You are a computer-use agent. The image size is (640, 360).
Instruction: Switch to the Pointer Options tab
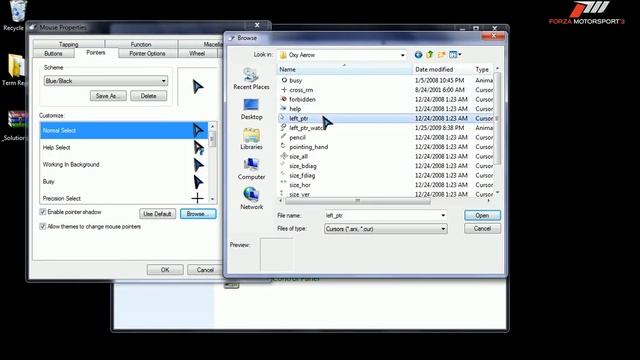pyautogui.click(x=147, y=53)
